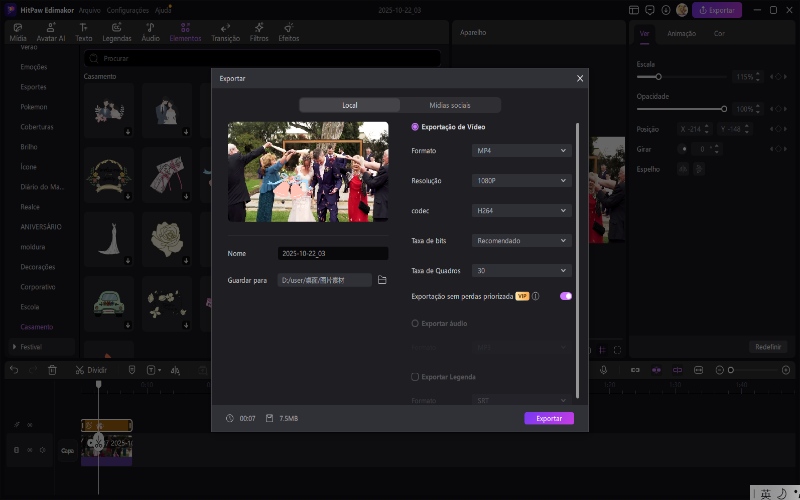Open the Formato MP4 dropdown
800x500 pixels.
coord(521,151)
